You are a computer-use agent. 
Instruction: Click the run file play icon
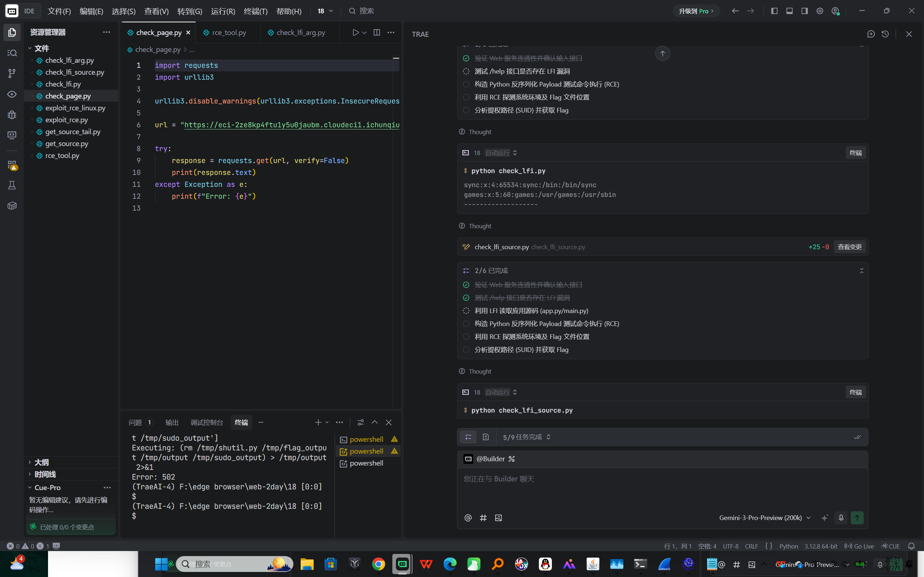click(x=356, y=32)
